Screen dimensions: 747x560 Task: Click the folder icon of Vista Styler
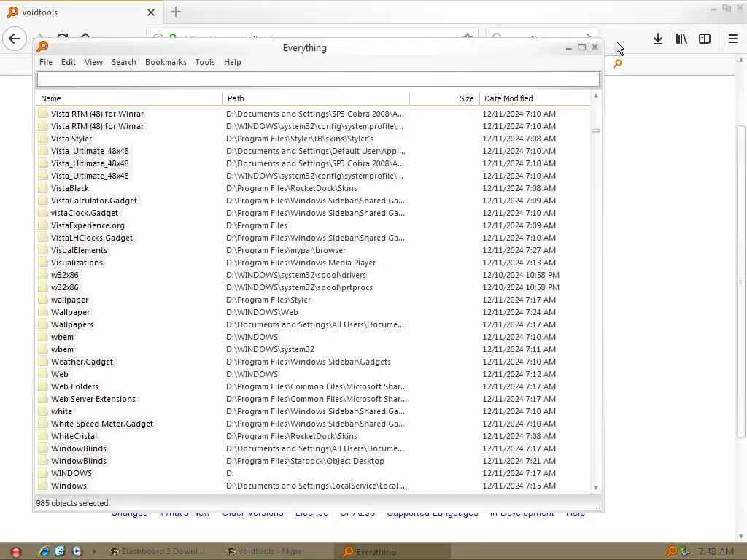43,139
